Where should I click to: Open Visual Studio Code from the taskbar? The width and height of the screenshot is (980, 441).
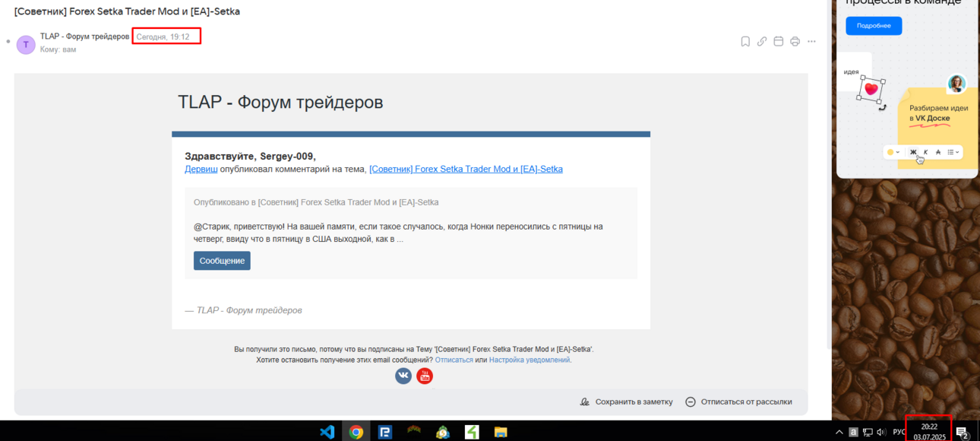pos(327,432)
